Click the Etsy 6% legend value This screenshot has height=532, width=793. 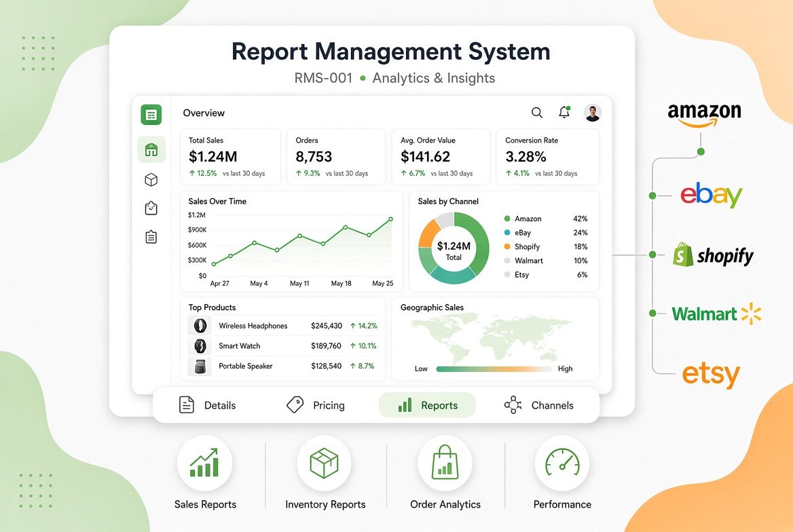pyautogui.click(x=583, y=275)
